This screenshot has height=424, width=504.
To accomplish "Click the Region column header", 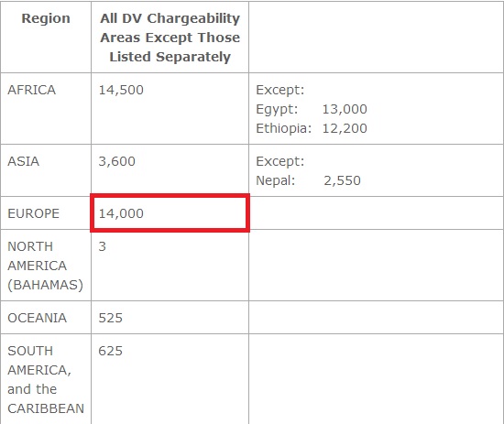I will pyautogui.click(x=46, y=18).
